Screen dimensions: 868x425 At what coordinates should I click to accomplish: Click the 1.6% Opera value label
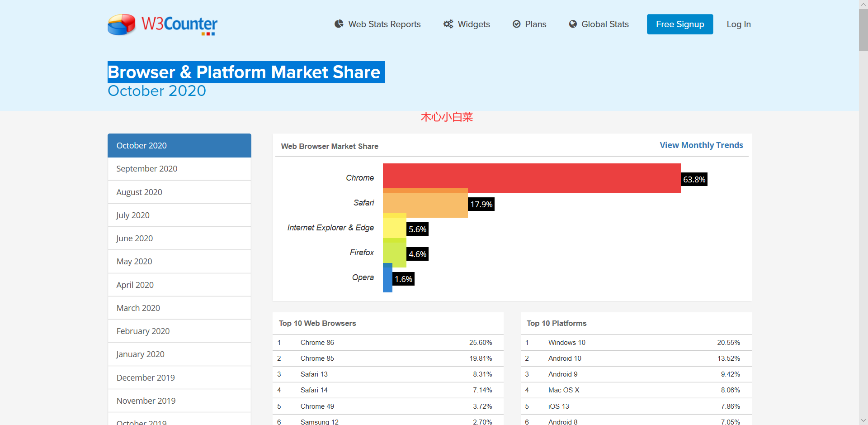(x=403, y=279)
